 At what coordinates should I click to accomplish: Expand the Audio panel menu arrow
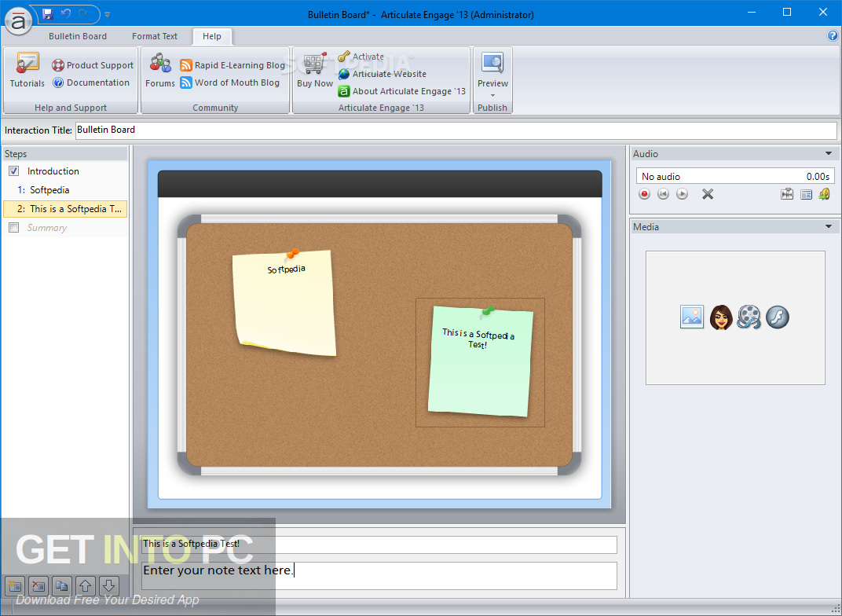coord(829,153)
